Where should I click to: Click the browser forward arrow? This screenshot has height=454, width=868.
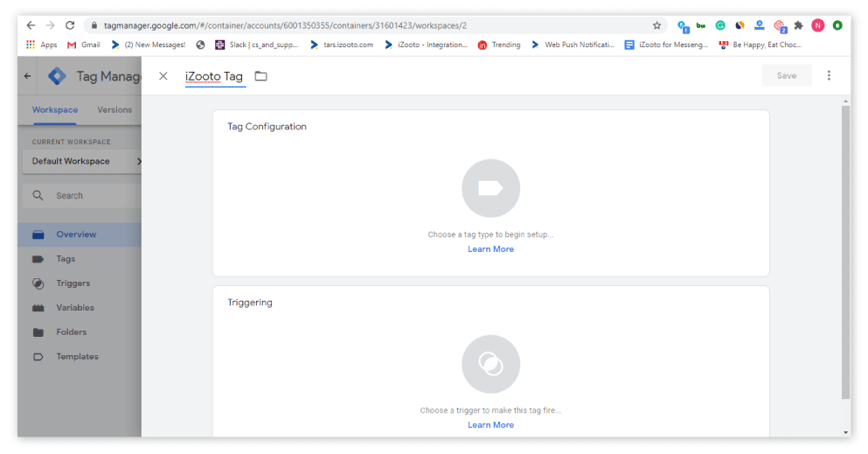[x=51, y=25]
